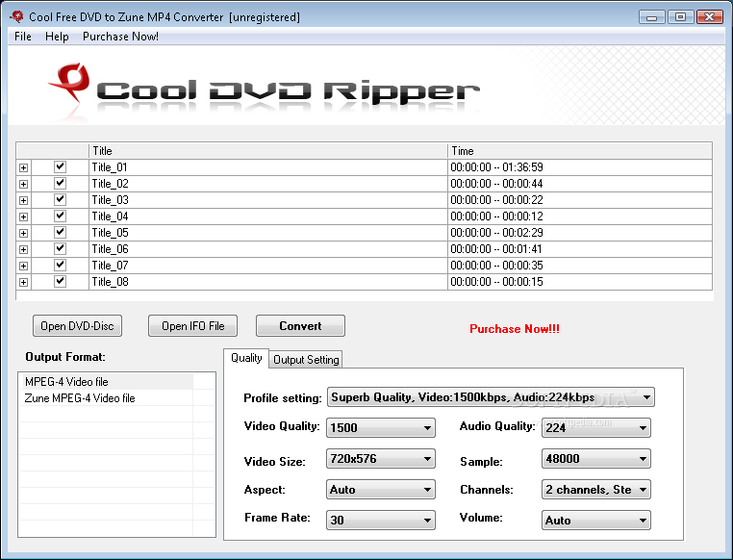
Task: Click time cell 00:00:00 -- 00:00:22
Action: pyautogui.click(x=580, y=200)
